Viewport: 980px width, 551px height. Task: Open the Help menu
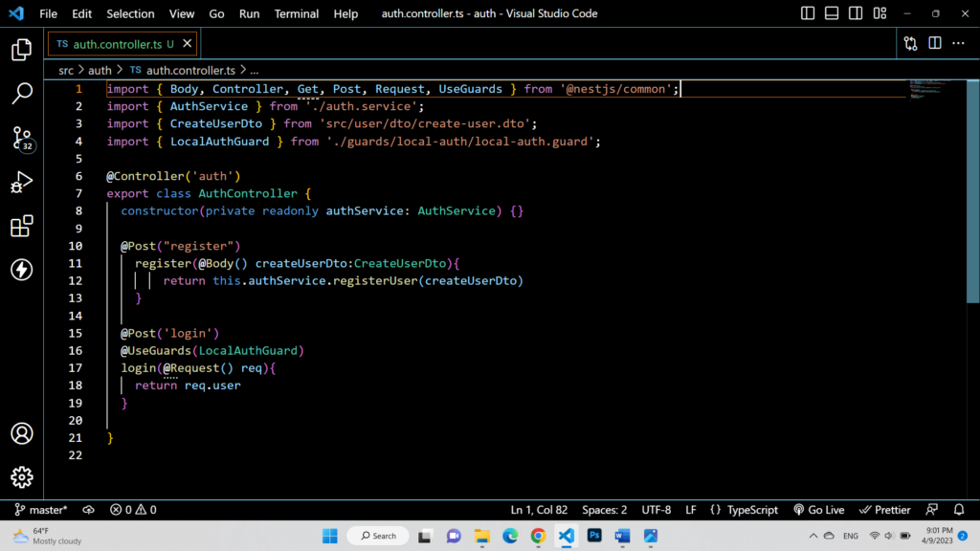click(x=345, y=13)
